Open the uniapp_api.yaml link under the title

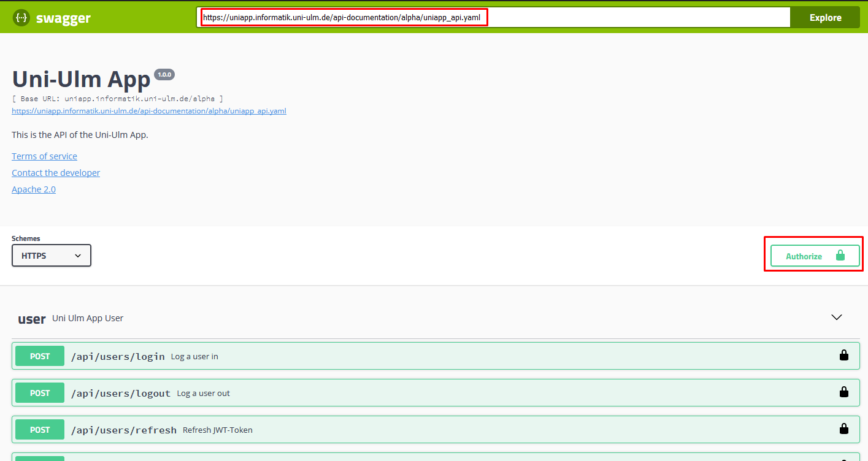coord(149,111)
